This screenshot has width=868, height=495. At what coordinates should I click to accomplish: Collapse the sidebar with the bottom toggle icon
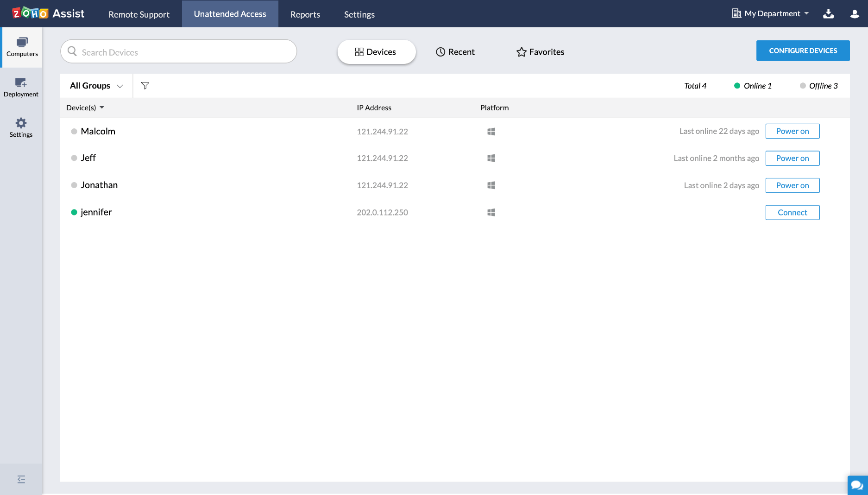pos(21,479)
